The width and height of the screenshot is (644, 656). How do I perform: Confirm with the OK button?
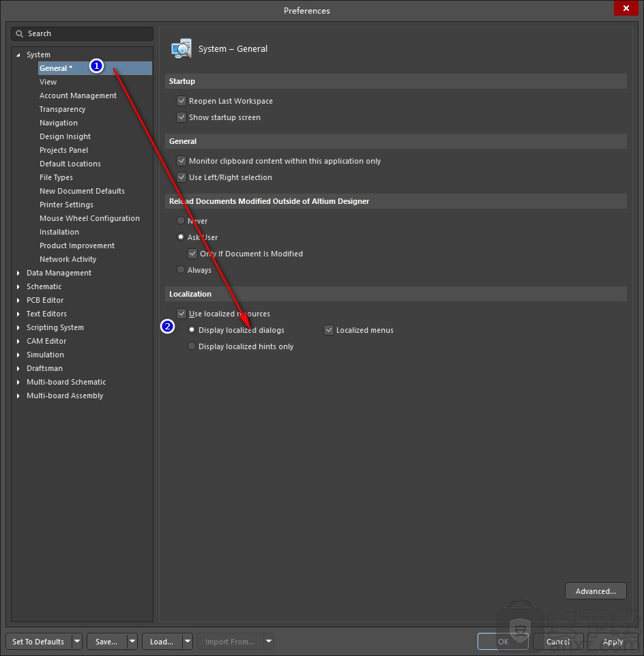click(503, 642)
